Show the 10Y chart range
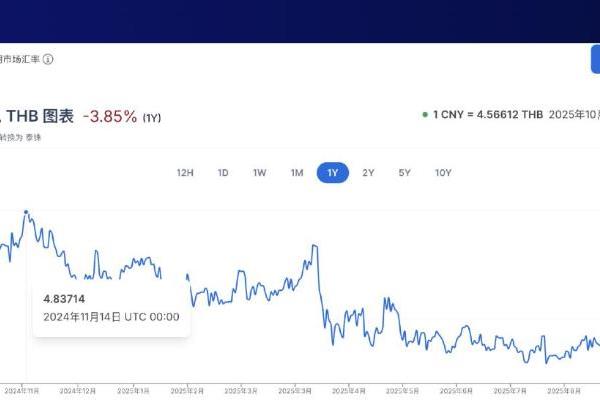 click(443, 173)
